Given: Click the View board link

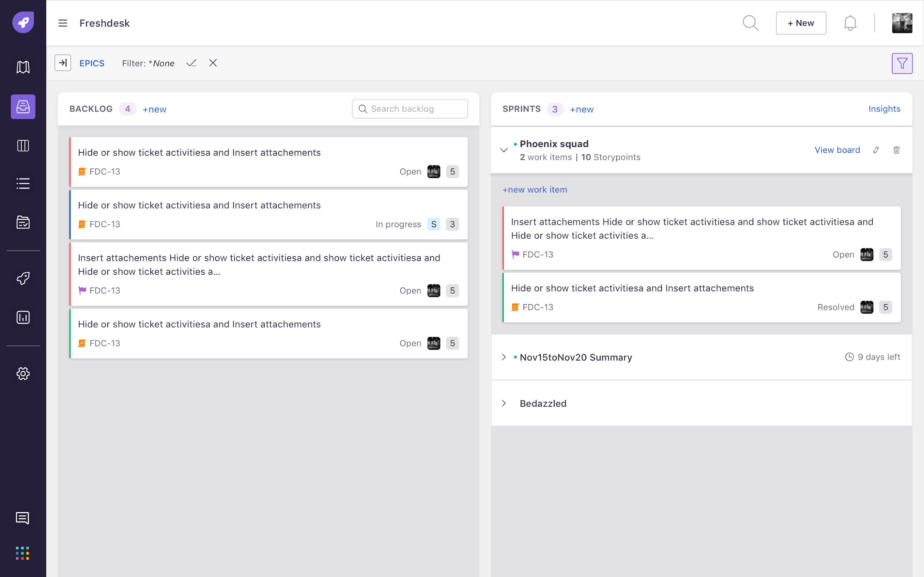Looking at the screenshot, I should point(837,150).
